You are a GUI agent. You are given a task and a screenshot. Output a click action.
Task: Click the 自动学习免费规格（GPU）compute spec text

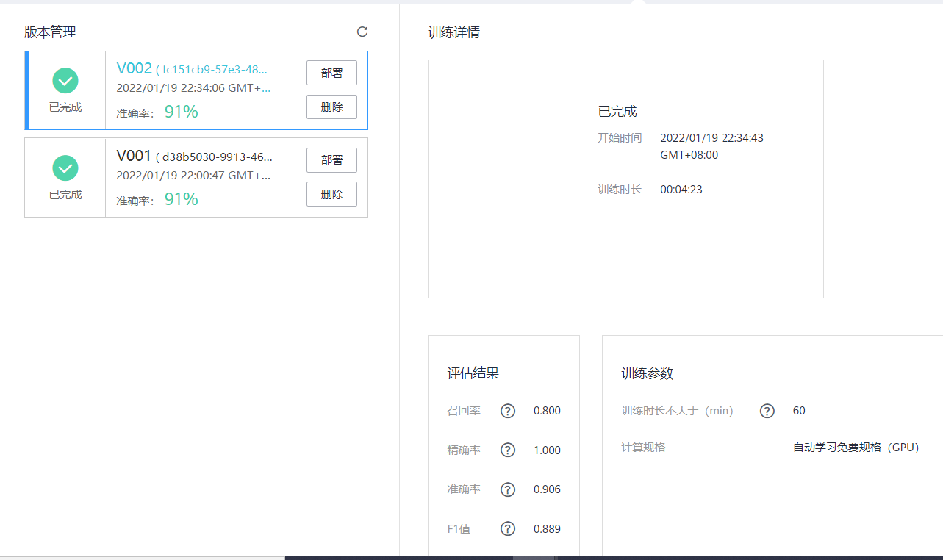click(855, 447)
